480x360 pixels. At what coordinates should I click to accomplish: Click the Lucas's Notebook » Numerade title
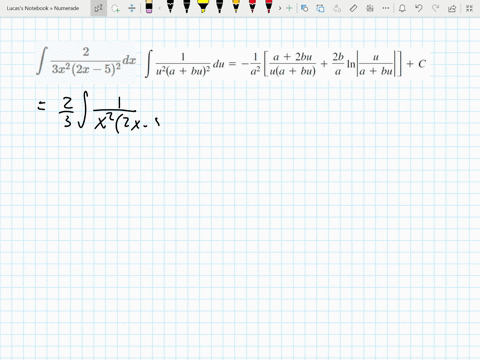[x=43, y=8]
